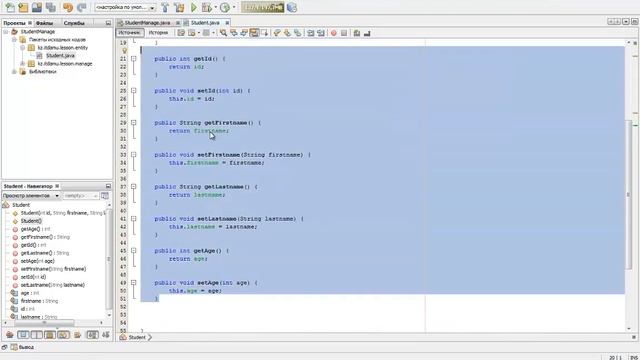Image resolution: width=640 pixels, height=360 pixels.
Task: Click Next Bookmark editor toolbar icon
Action: (287, 33)
